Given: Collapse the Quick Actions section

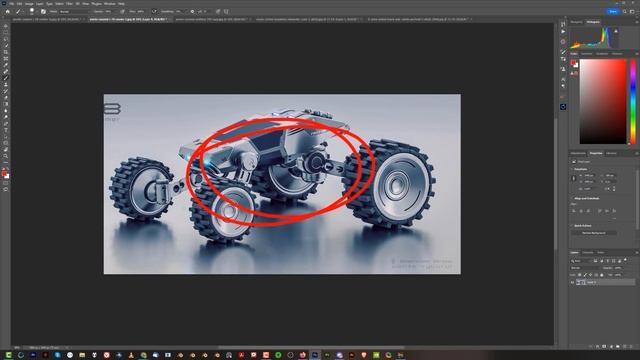Looking at the screenshot, I should (x=571, y=225).
